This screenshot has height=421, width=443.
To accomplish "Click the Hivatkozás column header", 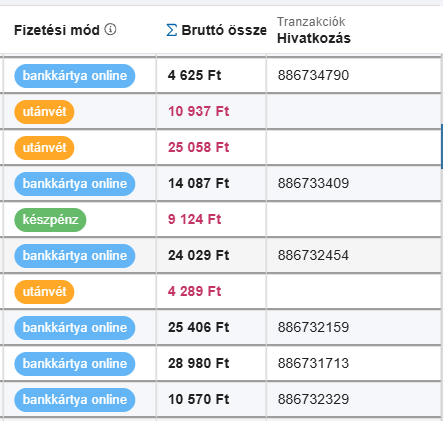I will [314, 38].
